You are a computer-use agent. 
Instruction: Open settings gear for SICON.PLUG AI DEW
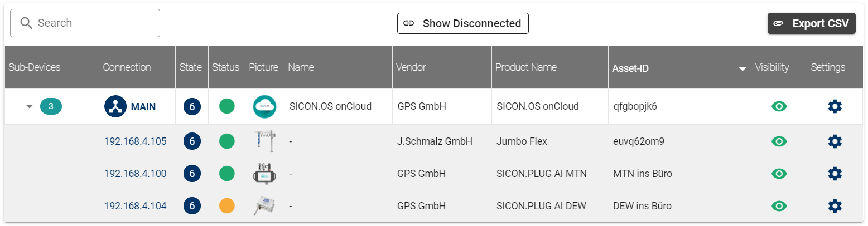point(835,206)
